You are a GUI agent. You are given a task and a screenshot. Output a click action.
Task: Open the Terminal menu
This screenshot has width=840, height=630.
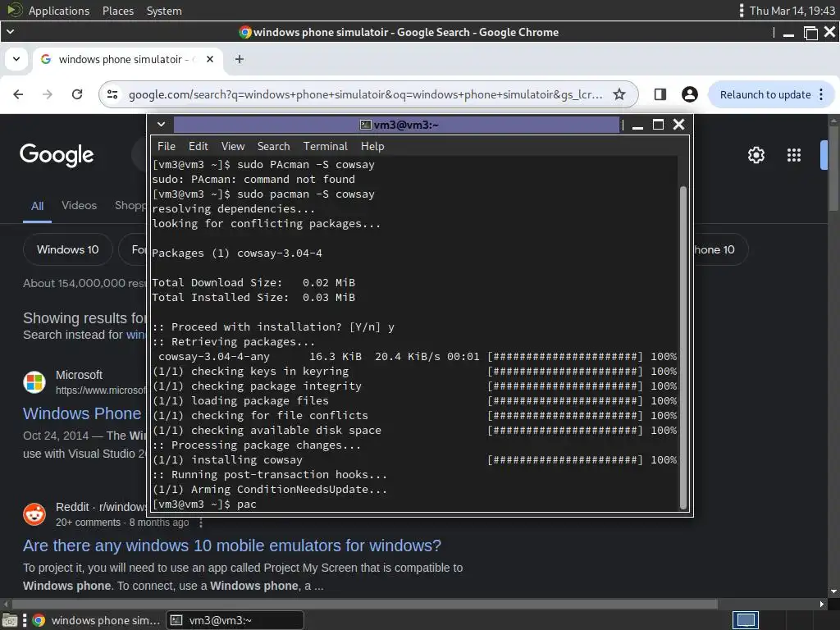(x=325, y=146)
